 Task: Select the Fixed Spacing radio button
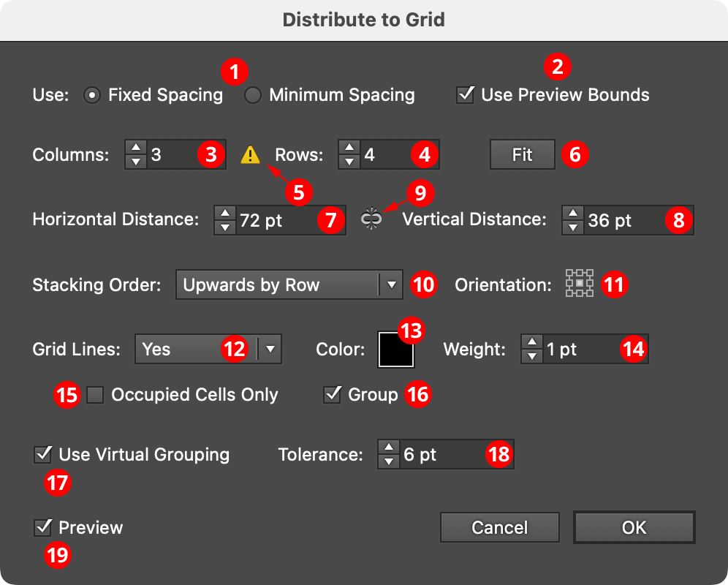click(91, 95)
